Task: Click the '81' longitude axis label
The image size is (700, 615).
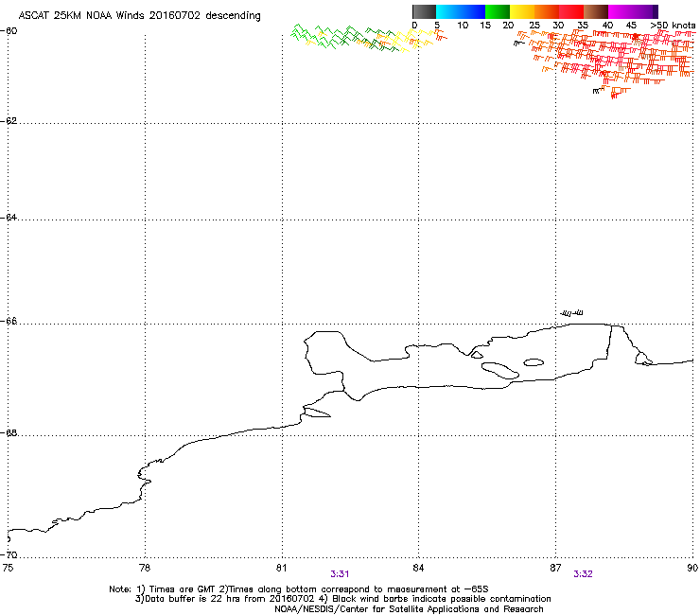Action: coord(281,568)
